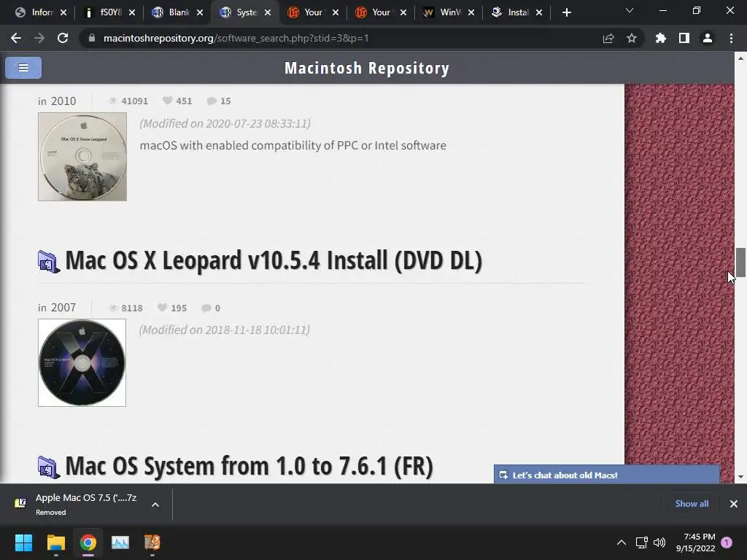Open the notification badge in the taskbar

(x=727, y=542)
